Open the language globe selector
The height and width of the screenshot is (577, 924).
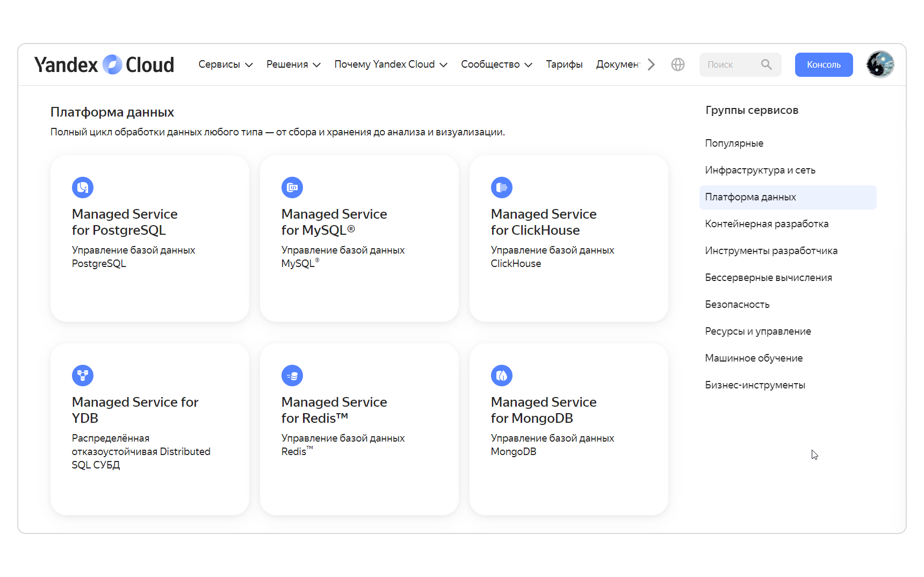click(678, 64)
